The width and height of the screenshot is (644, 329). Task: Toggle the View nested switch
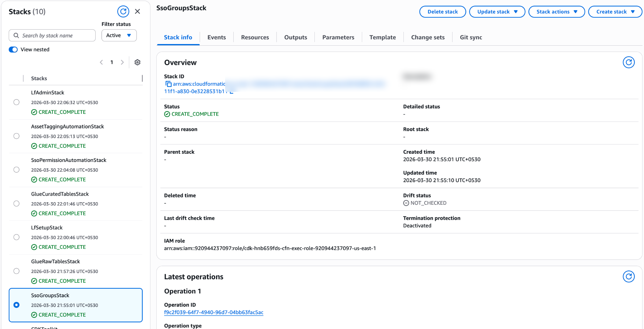click(x=13, y=50)
